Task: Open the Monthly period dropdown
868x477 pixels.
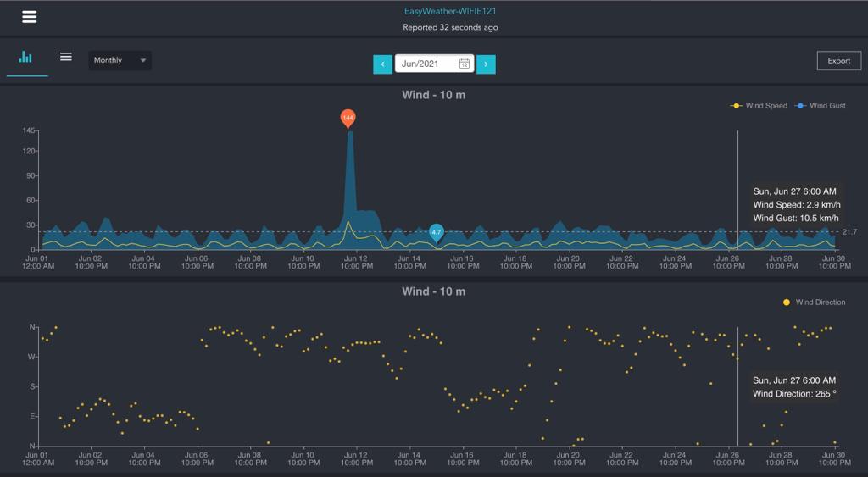Action: tap(120, 60)
